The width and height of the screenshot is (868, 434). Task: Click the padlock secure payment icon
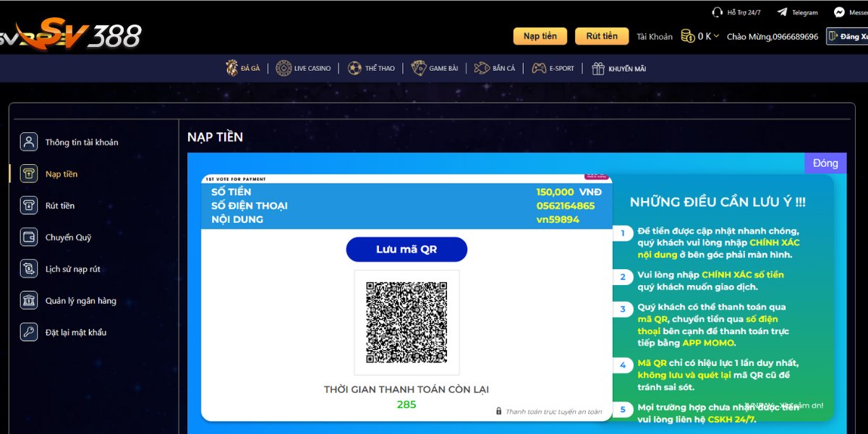click(498, 411)
